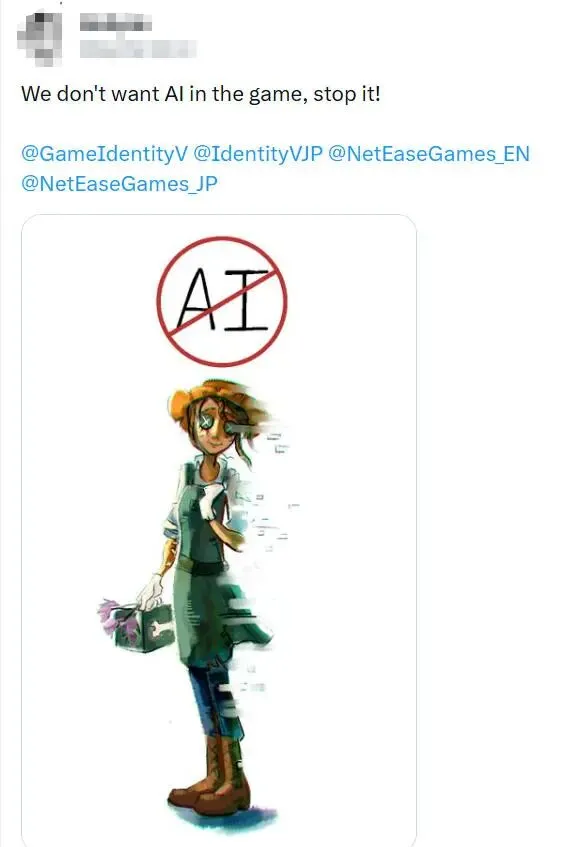Open the @GameIdentityV mention

(104, 154)
